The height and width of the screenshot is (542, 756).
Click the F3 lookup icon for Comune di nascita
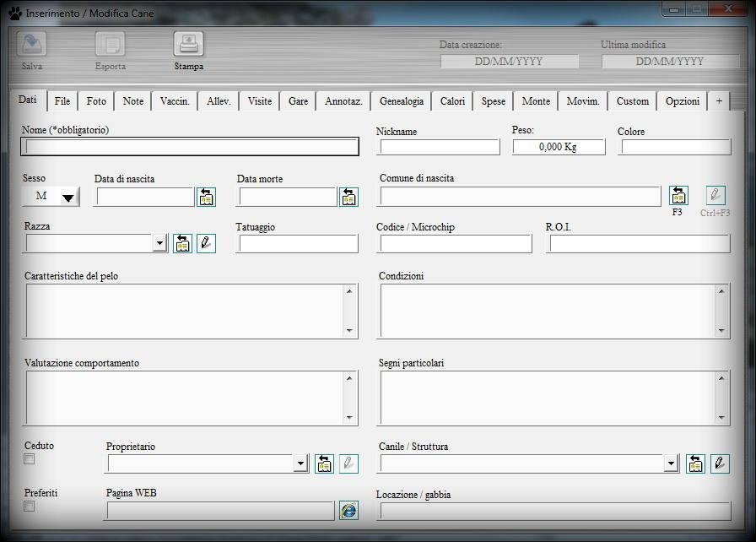678,195
